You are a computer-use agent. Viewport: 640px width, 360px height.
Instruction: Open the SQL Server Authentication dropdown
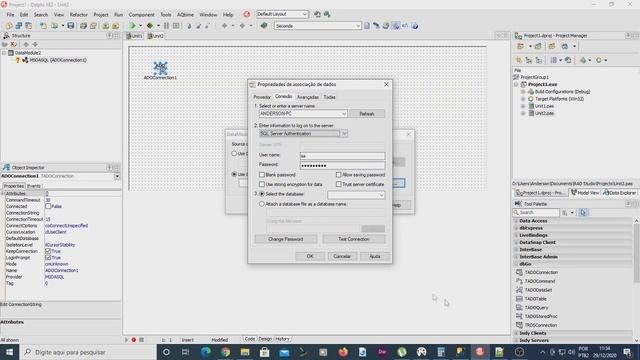coord(344,133)
